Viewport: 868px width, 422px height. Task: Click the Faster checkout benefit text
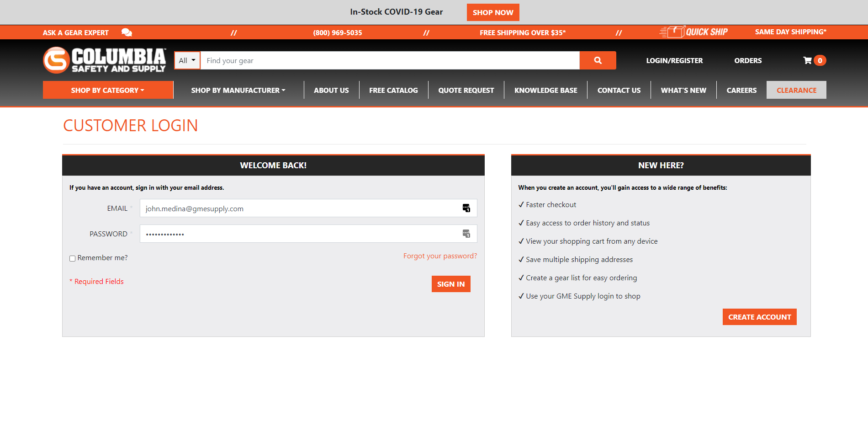[551, 205]
